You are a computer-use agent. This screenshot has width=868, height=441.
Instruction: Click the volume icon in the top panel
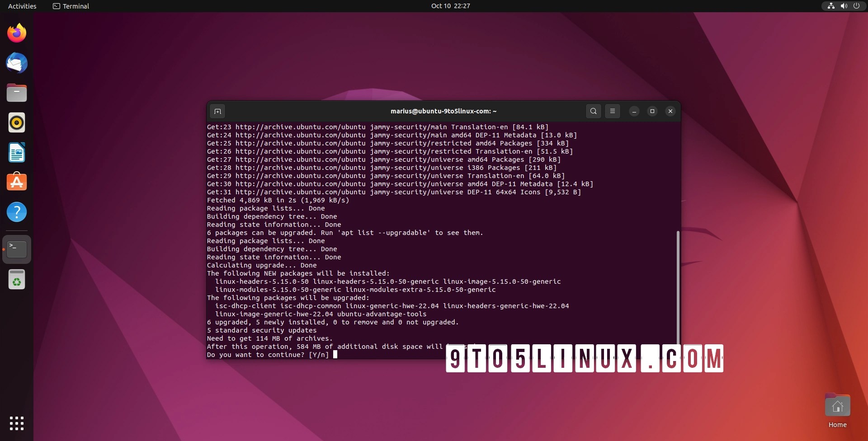click(844, 6)
